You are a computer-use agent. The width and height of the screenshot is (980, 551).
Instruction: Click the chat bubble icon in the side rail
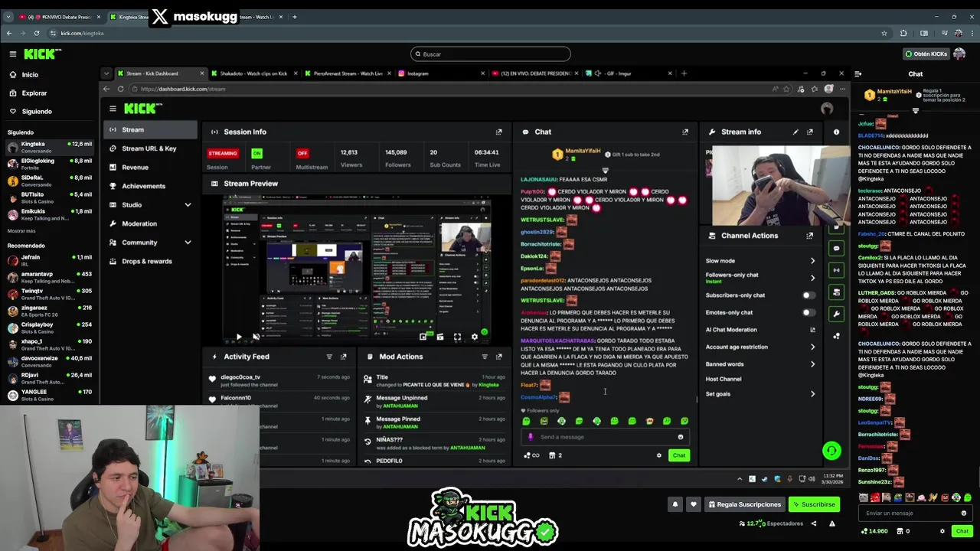(836, 248)
